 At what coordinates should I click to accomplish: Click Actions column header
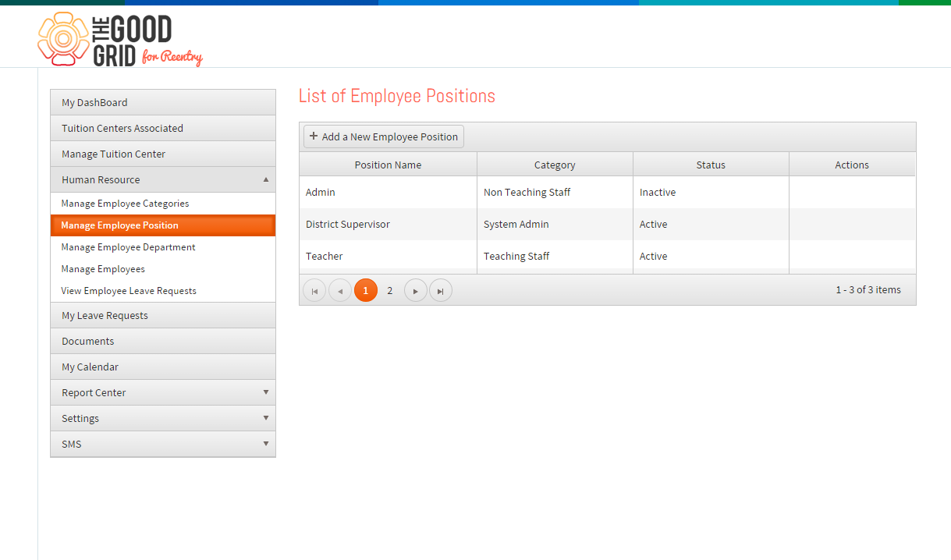pos(852,165)
